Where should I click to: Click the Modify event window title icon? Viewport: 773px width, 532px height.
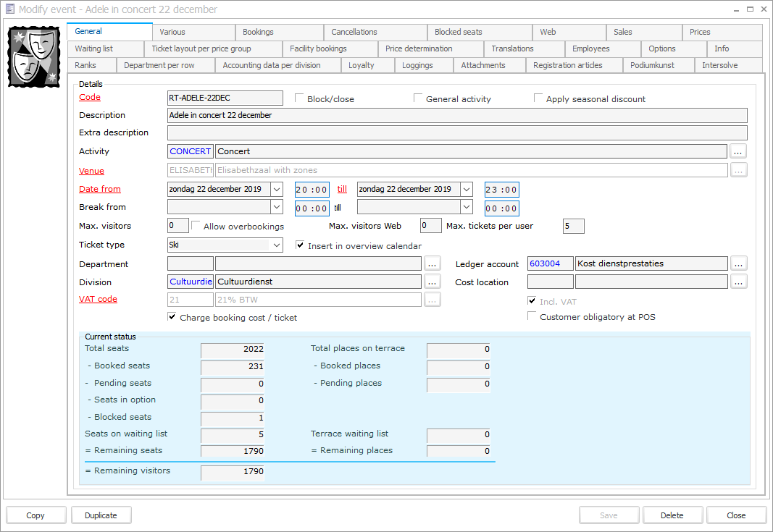tap(9, 9)
